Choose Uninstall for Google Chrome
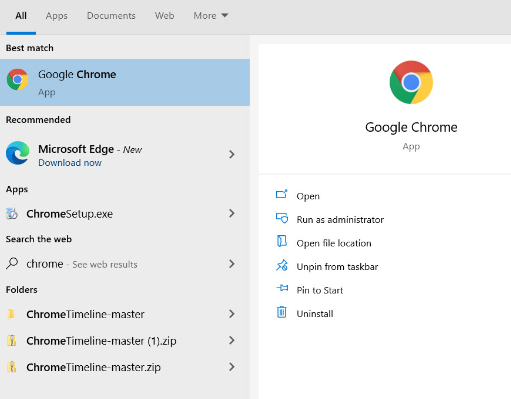Screen dimensions: 511x399 315,314
